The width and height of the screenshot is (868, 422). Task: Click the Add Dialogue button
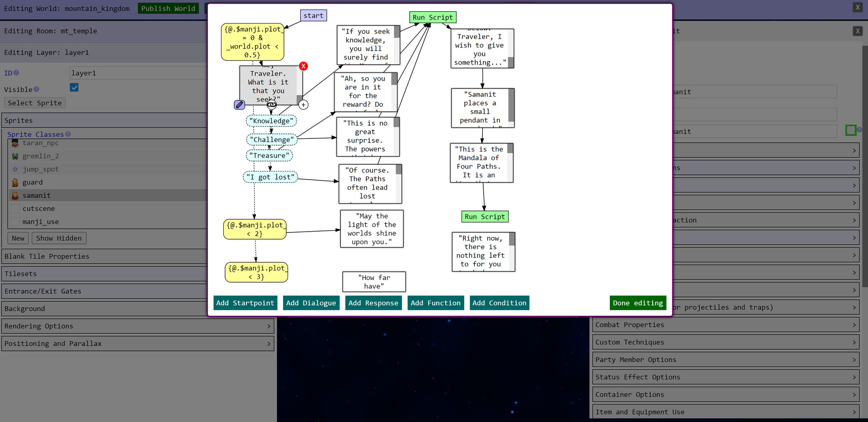coord(311,303)
